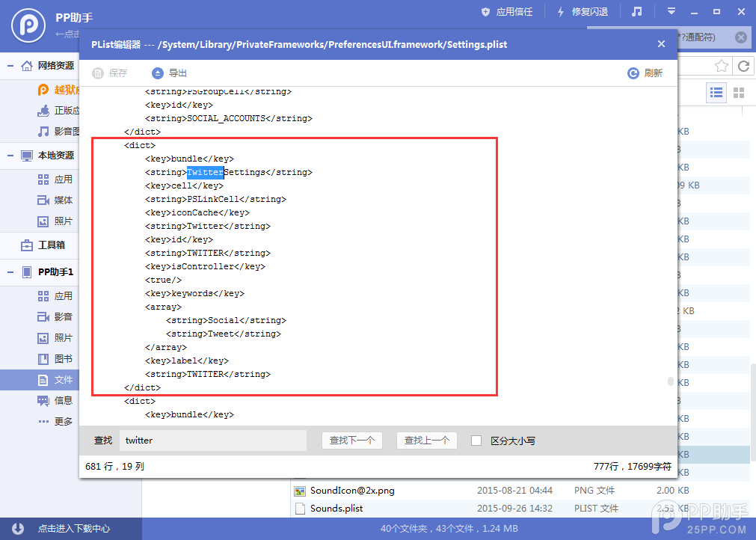Switch to list view
Viewport: 756px width, 540px height.
(x=716, y=92)
